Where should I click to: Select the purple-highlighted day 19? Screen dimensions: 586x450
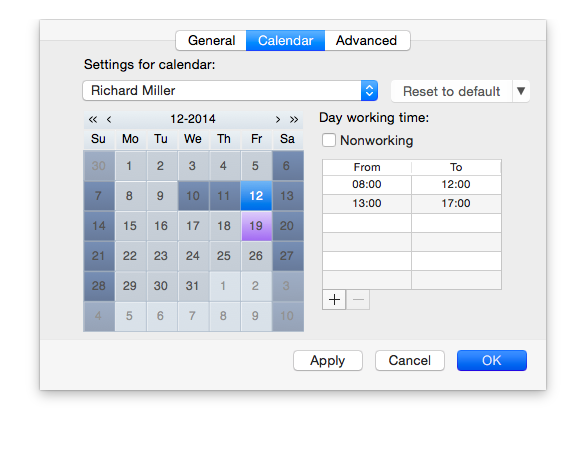click(x=256, y=226)
